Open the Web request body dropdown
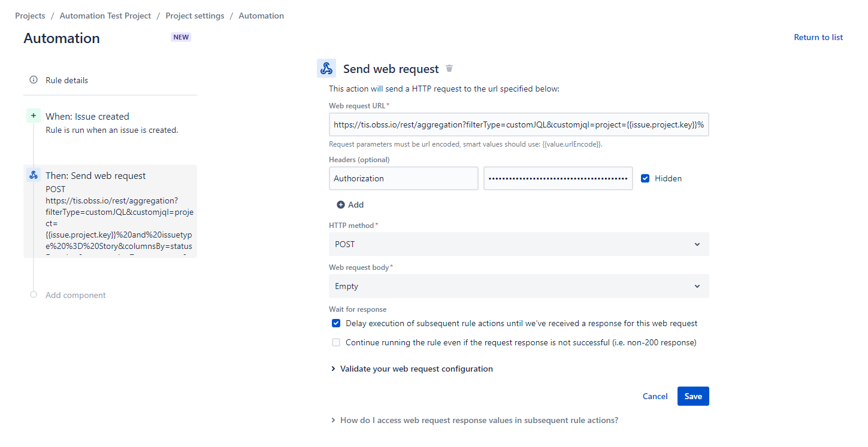Screen dimensions: 868x447 [x=519, y=286]
